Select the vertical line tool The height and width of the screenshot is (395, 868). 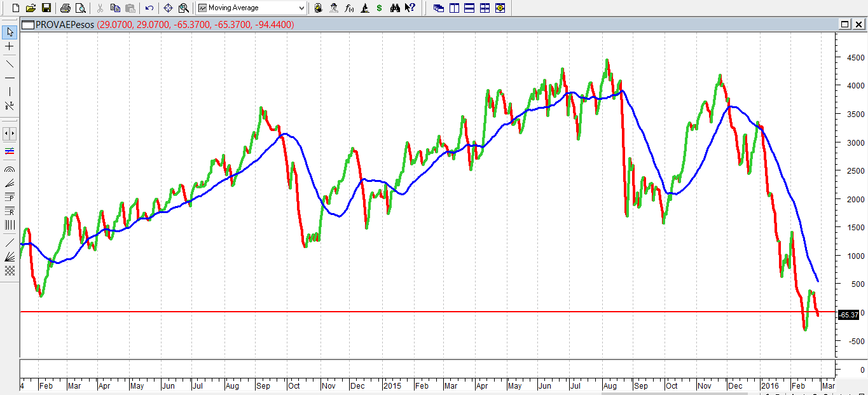(10, 92)
